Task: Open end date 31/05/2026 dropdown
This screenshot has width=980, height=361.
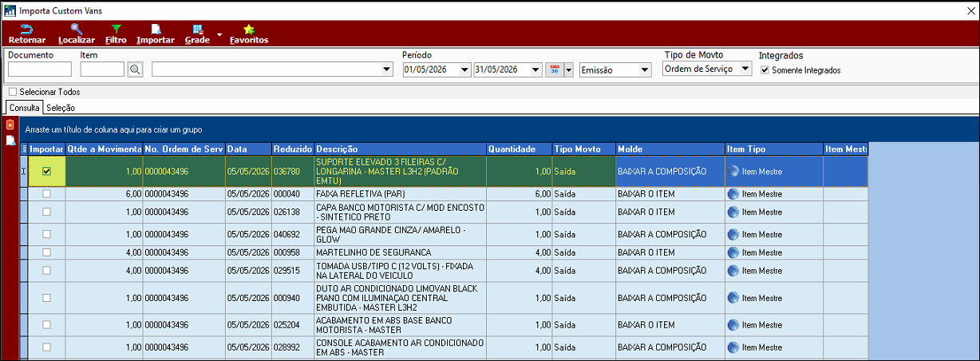Action: [535, 69]
